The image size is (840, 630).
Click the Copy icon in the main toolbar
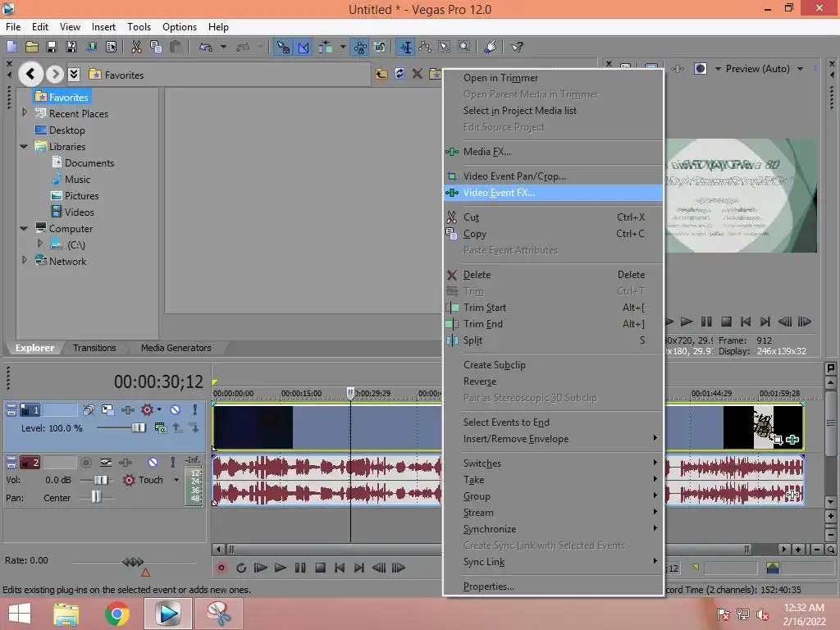156,47
